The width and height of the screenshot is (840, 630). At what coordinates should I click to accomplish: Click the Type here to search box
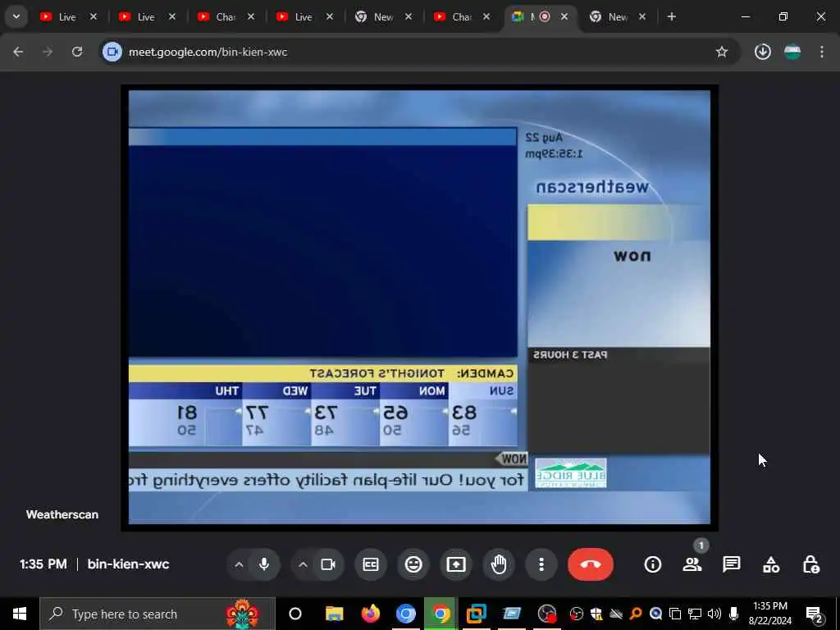coord(157,614)
